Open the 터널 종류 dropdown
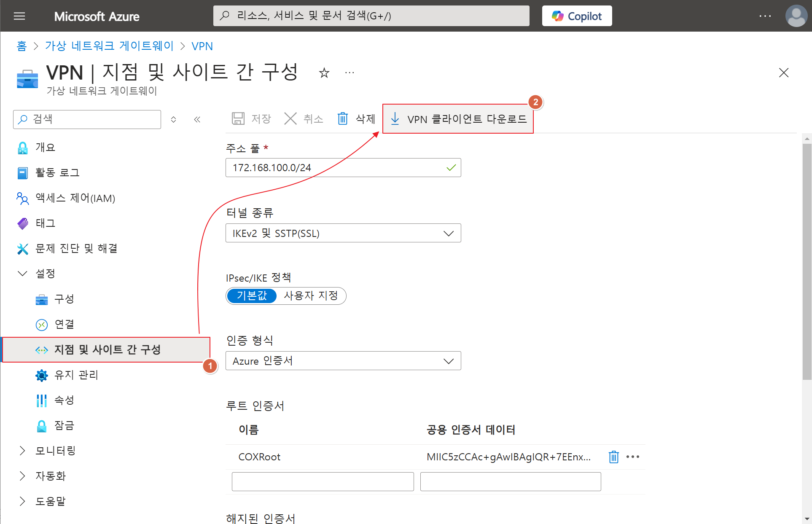The width and height of the screenshot is (812, 524). click(343, 233)
